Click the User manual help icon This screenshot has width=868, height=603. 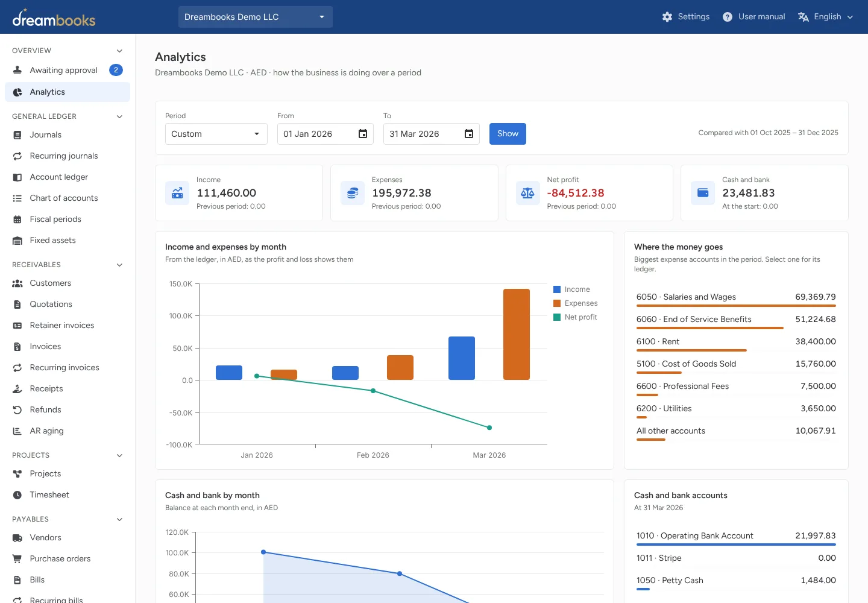728,17
